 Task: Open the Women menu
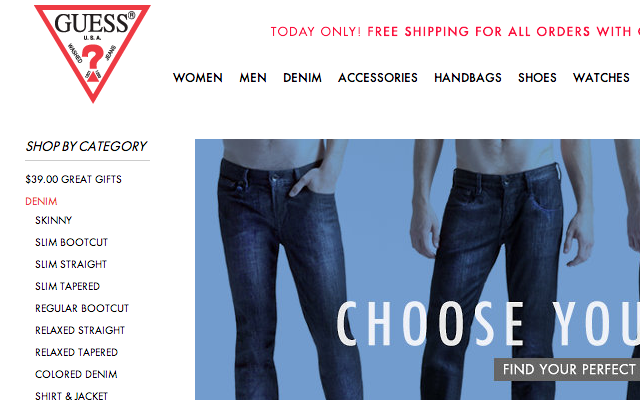pos(198,78)
